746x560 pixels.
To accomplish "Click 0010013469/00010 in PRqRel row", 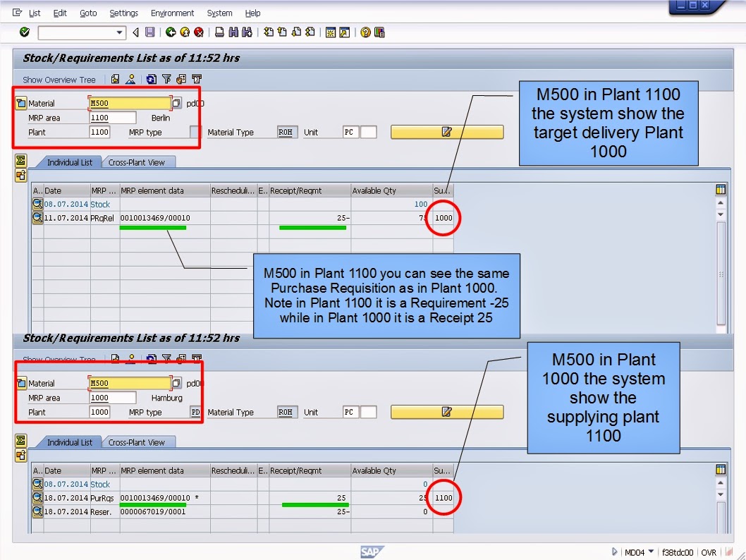I will (x=155, y=218).
